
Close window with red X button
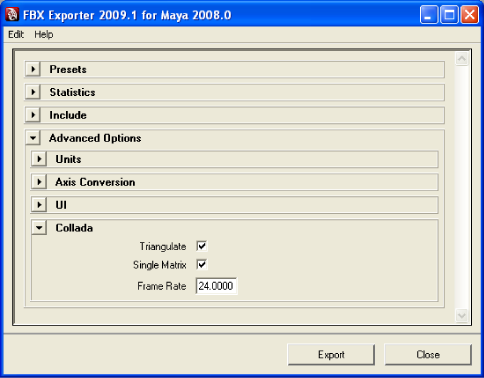[x=470, y=15]
